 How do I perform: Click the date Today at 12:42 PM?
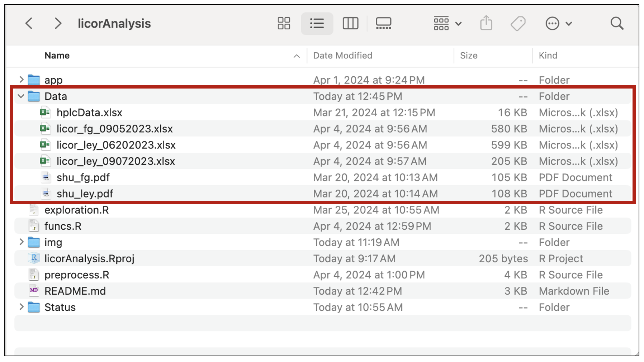pyautogui.click(x=357, y=291)
